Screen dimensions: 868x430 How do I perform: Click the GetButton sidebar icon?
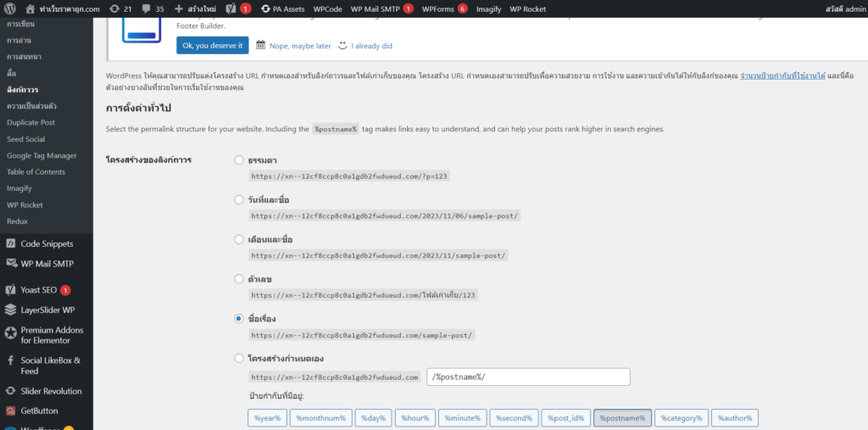tap(10, 411)
